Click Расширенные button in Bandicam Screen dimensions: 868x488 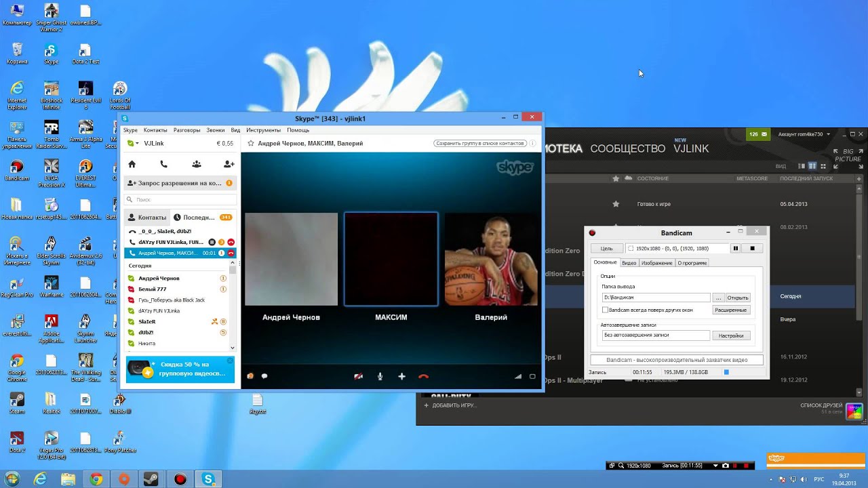(x=730, y=310)
